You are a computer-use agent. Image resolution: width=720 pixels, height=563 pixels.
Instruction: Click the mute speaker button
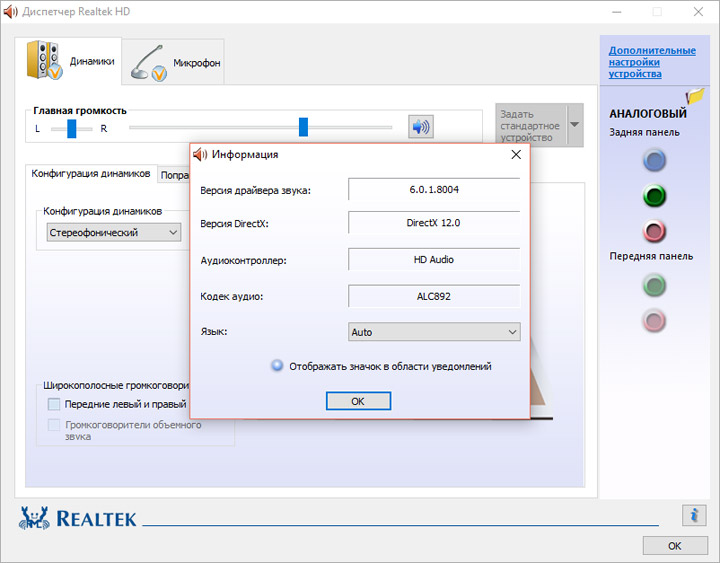coord(421,126)
